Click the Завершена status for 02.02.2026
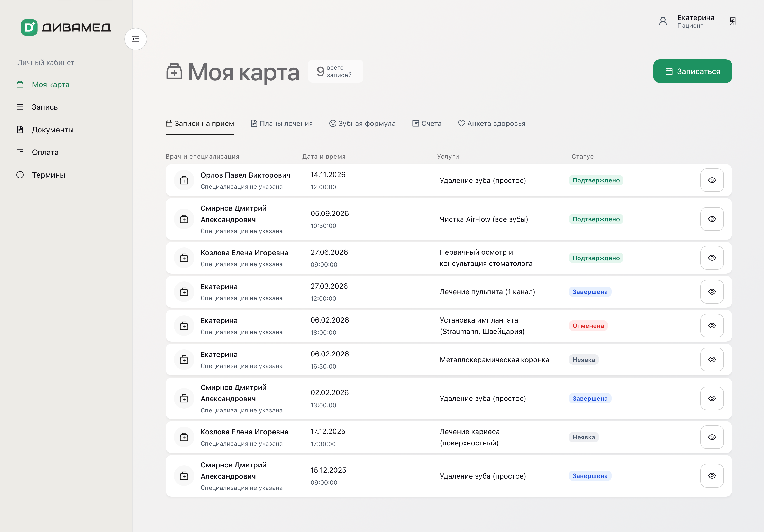Screen dimensions: 764x532 (590, 399)
